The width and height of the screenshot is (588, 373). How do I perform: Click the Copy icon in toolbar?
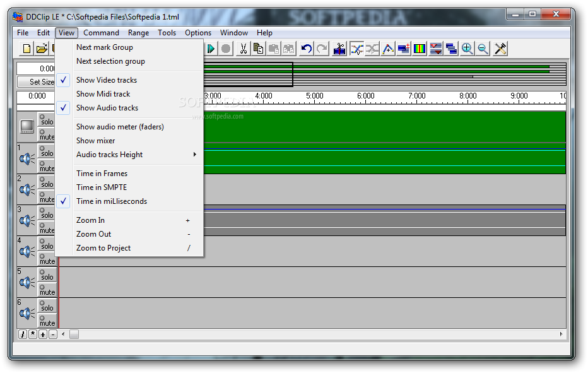259,49
